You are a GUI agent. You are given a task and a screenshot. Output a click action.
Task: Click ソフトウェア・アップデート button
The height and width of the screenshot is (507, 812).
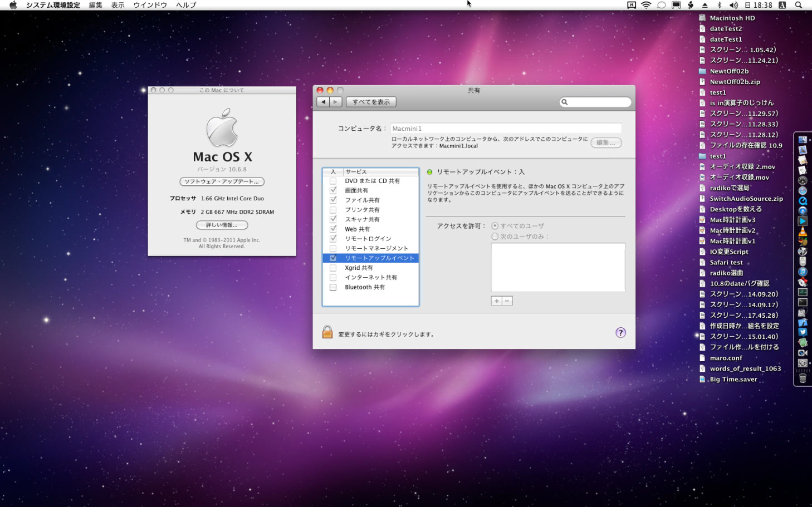click(222, 181)
